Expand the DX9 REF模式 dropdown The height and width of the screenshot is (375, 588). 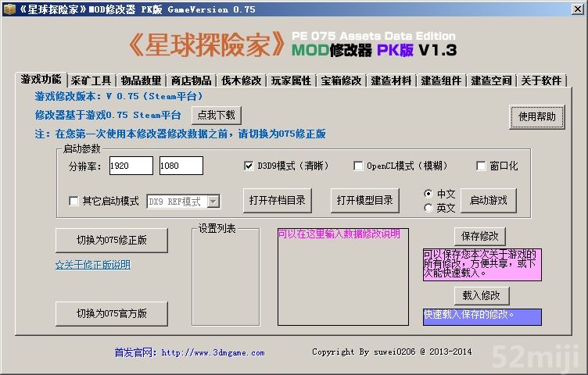tap(213, 202)
